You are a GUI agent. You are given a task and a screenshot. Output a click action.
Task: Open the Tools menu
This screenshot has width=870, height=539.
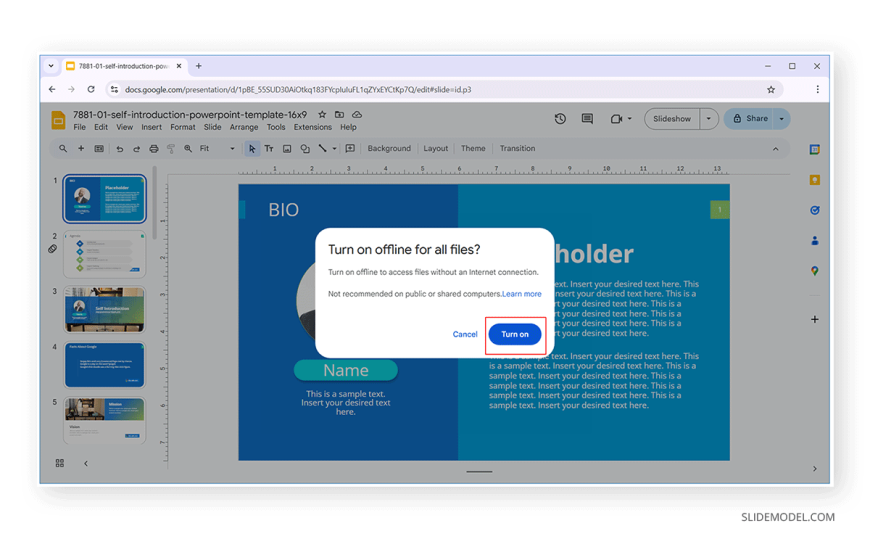coord(276,127)
